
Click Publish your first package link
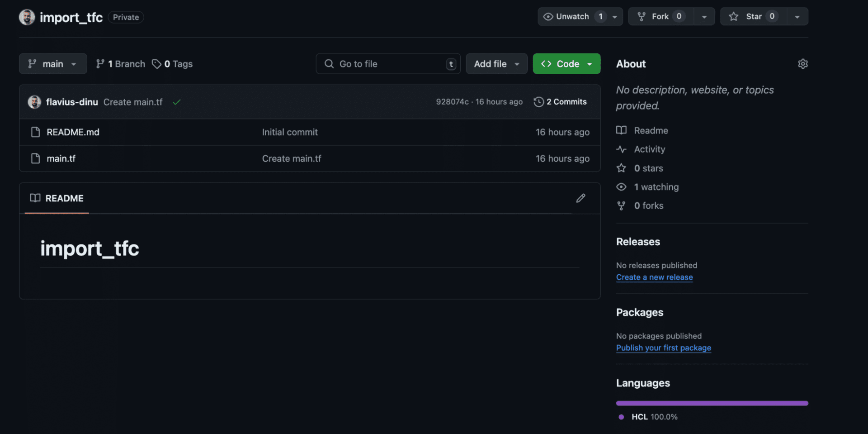click(663, 348)
